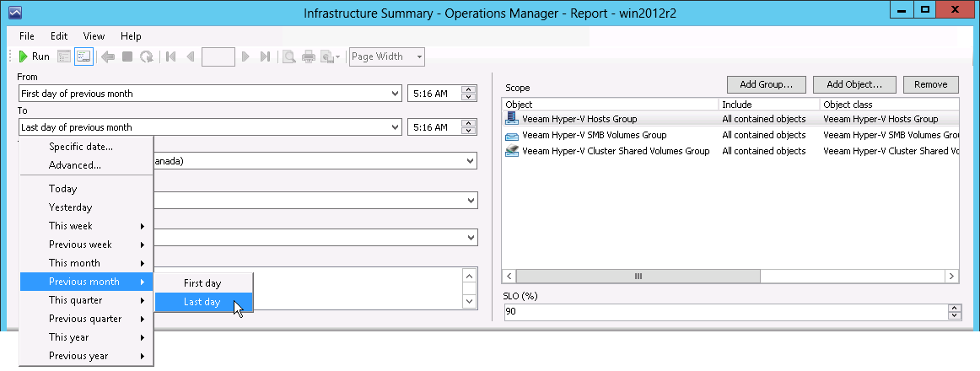The image size is (980, 371).
Task: Click the From time field 5:16 AM
Action: (x=433, y=94)
